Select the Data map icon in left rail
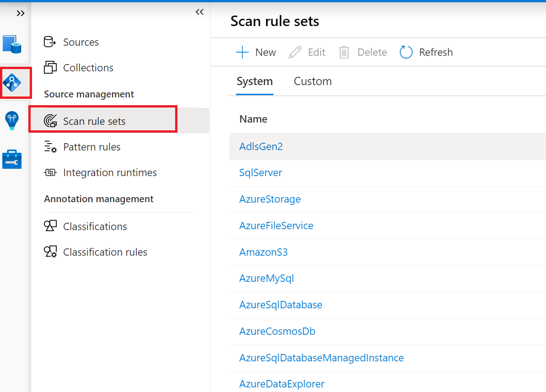The height and width of the screenshot is (392, 546). click(12, 83)
